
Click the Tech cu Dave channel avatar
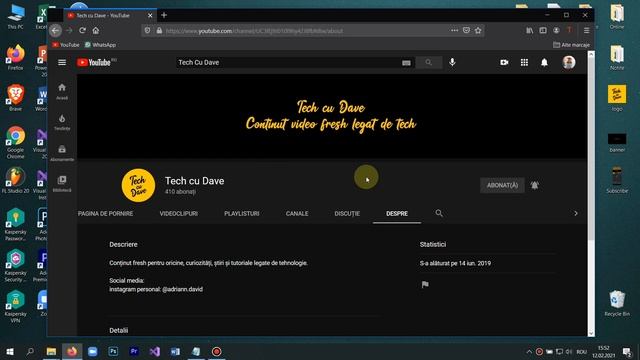click(138, 185)
